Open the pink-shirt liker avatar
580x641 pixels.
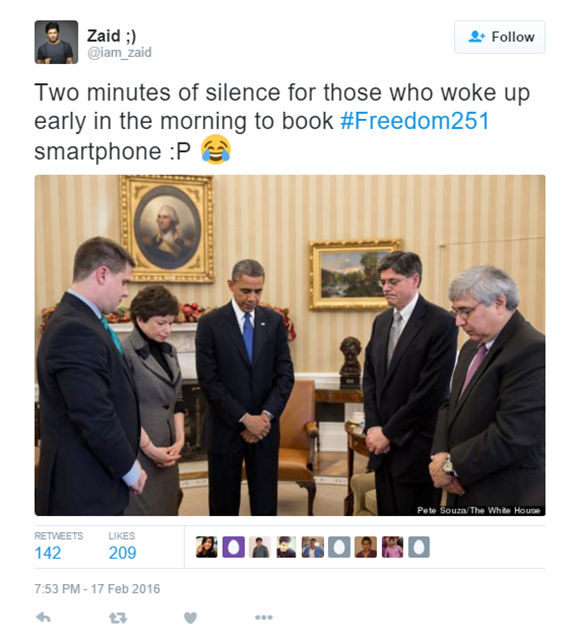tap(392, 547)
